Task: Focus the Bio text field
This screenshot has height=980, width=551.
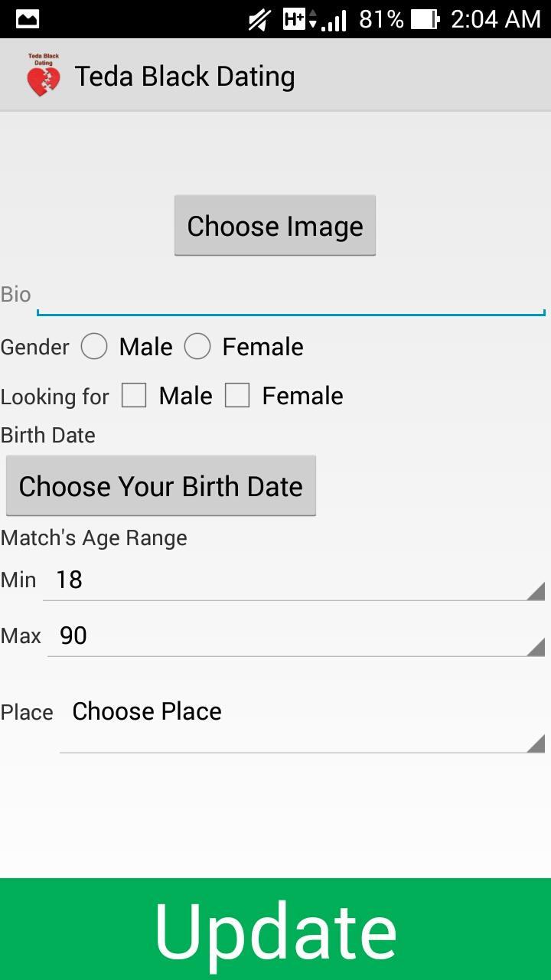Action: 291,296
